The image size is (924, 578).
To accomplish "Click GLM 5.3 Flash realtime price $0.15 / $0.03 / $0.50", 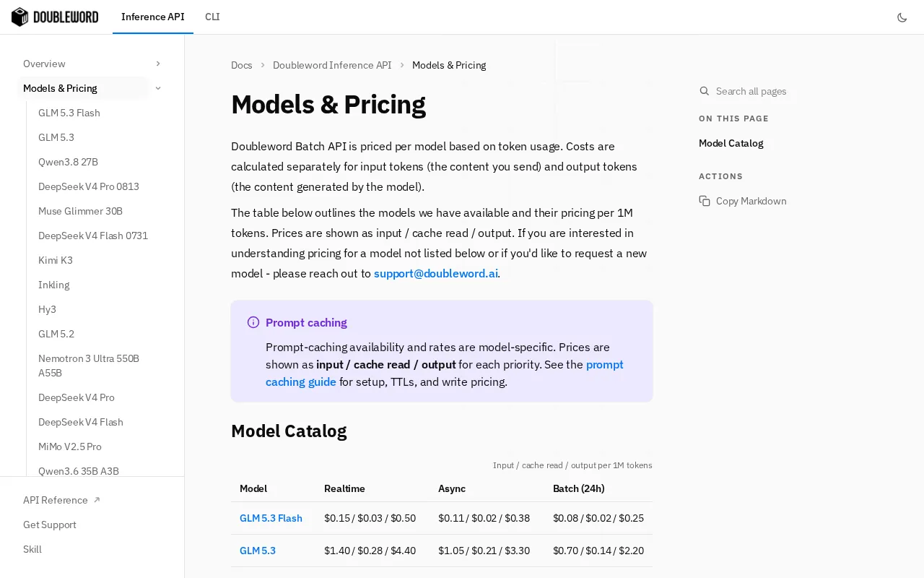I will pos(370,518).
